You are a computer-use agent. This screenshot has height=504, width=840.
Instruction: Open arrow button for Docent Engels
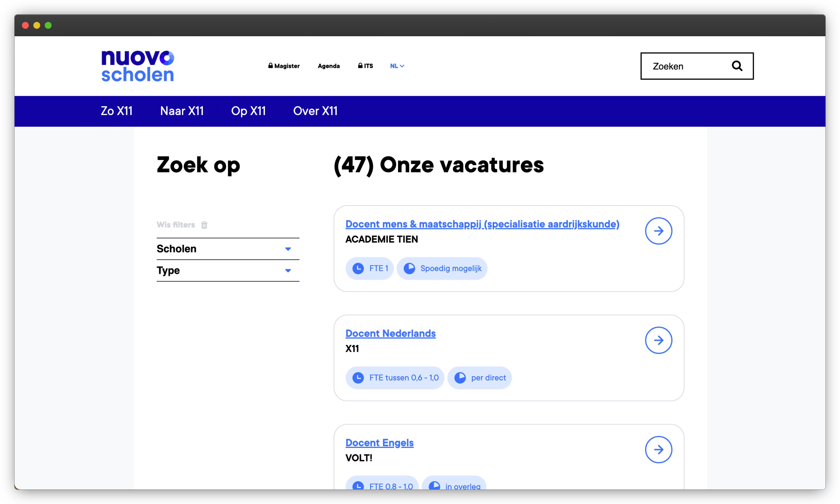658,450
